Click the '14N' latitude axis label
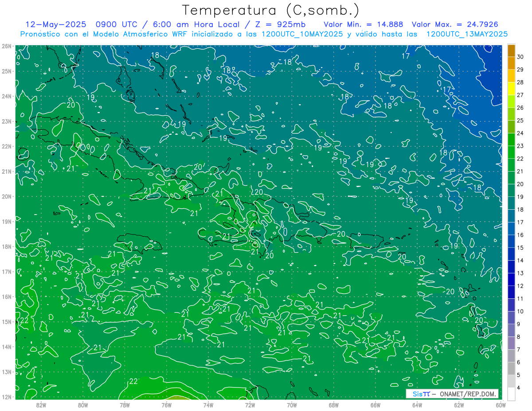The height and width of the screenshot is (411, 532). click(6, 347)
